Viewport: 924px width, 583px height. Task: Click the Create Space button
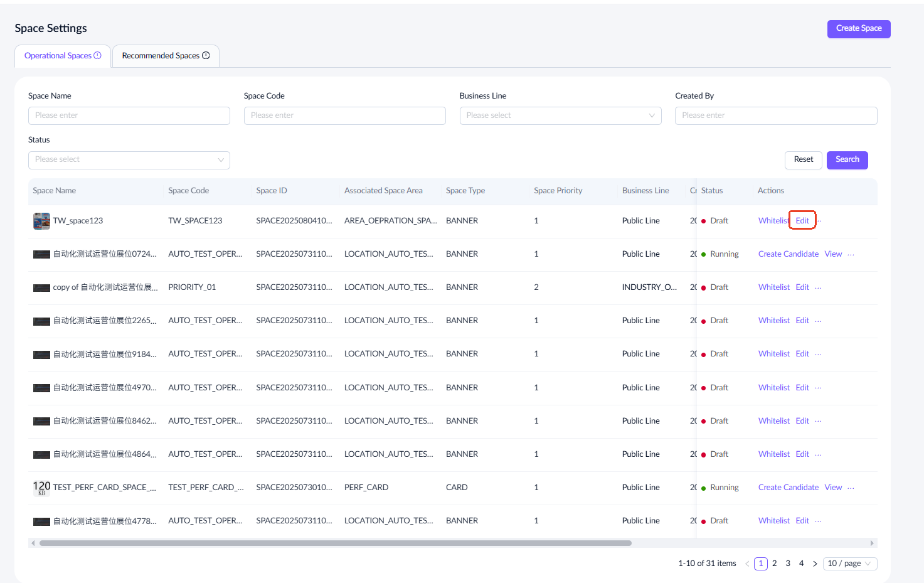point(858,29)
